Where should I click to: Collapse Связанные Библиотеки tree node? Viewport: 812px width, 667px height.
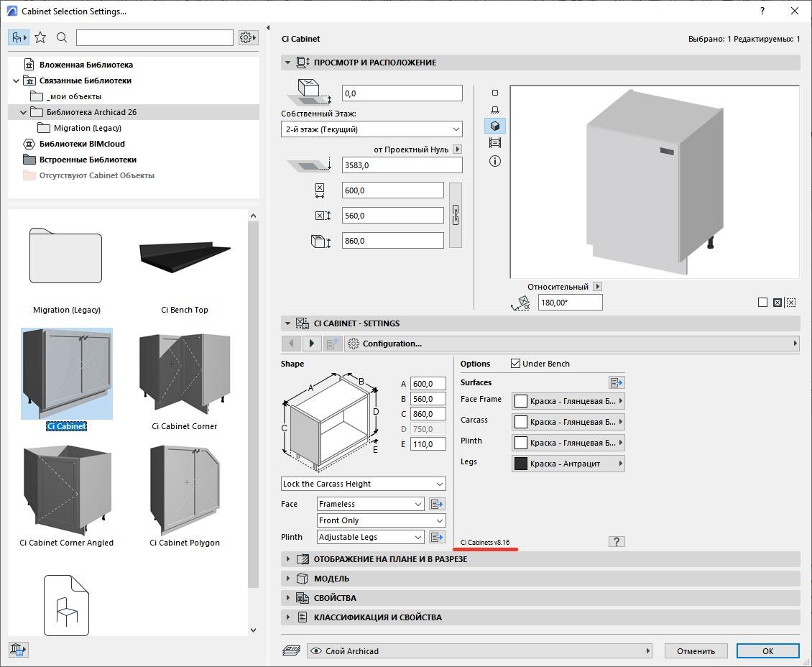click(x=16, y=80)
